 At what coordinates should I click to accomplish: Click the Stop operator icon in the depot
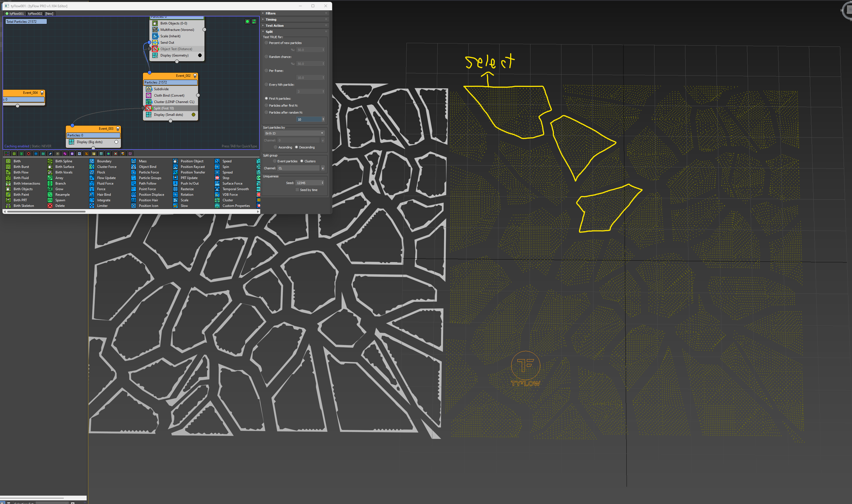point(217,178)
